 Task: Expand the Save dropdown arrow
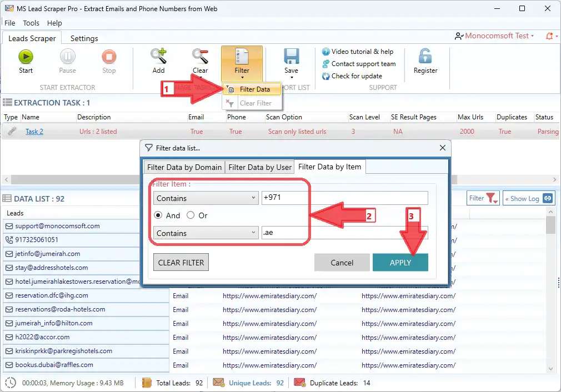tap(292, 77)
